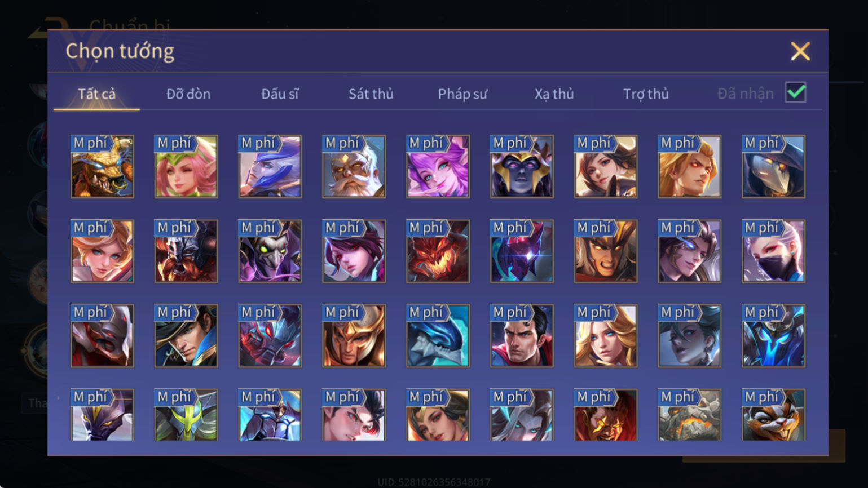The width and height of the screenshot is (868, 488).
Task: Select the red demon face hero portrait
Action: 438,251
